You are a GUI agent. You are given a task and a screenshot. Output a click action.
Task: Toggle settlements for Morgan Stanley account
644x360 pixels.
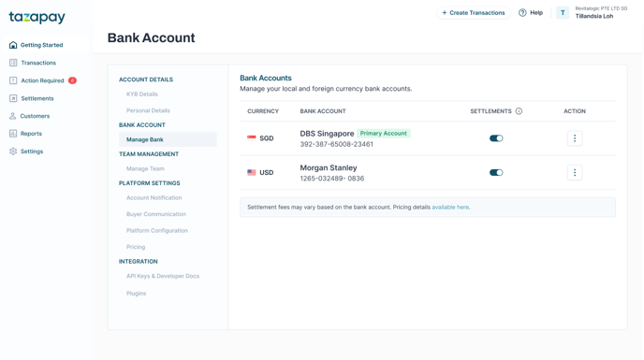496,172
